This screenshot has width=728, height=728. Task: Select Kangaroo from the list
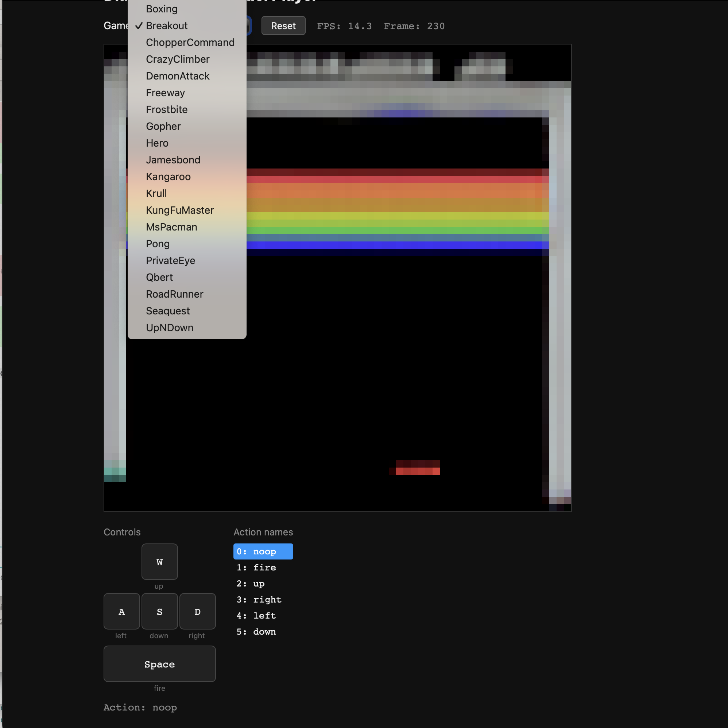tap(187, 177)
